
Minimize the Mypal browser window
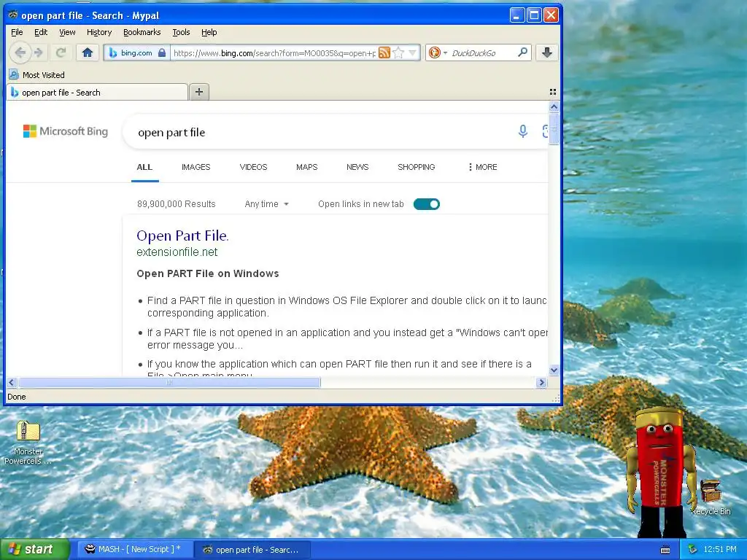click(x=517, y=15)
